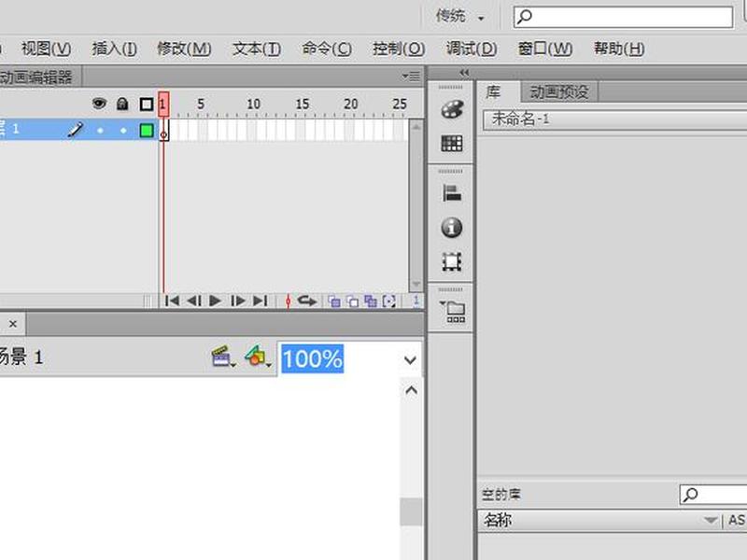Step back one frame
The image size is (747, 560).
tap(194, 301)
